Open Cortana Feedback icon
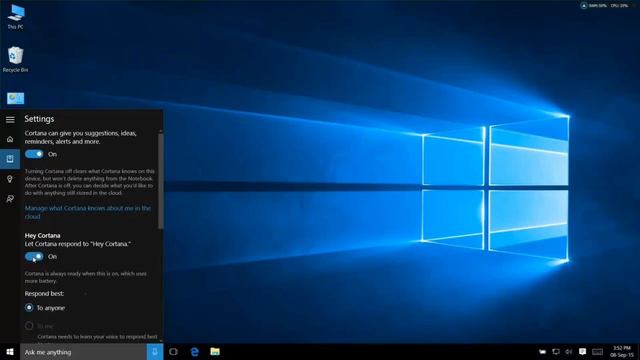Viewport: 640px width, 360px height. (10, 199)
